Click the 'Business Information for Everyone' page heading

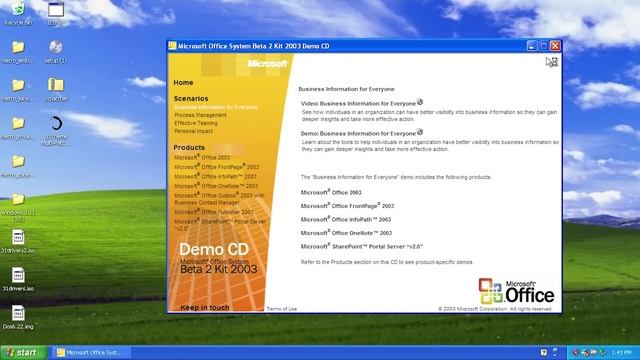346,89
